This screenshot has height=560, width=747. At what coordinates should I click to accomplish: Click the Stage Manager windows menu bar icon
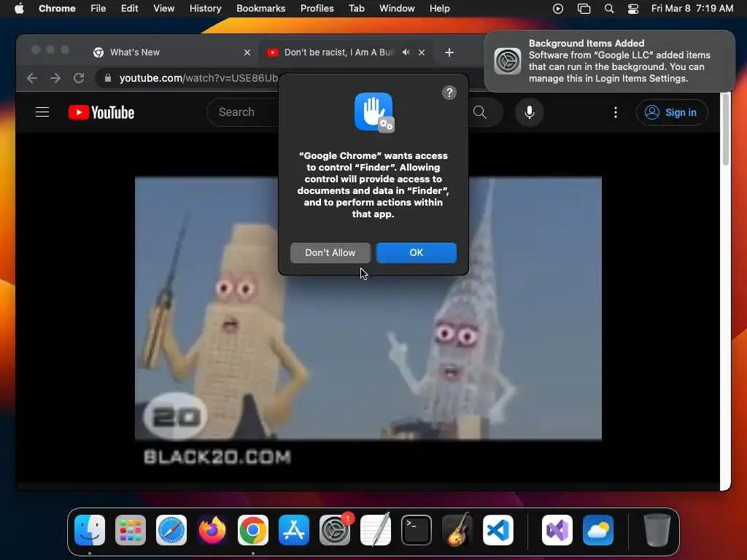(x=584, y=9)
